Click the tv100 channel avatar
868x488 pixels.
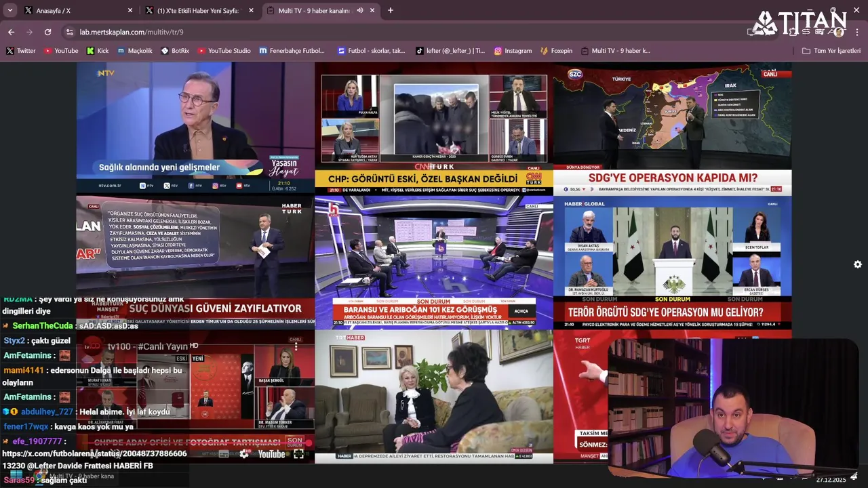click(92, 346)
